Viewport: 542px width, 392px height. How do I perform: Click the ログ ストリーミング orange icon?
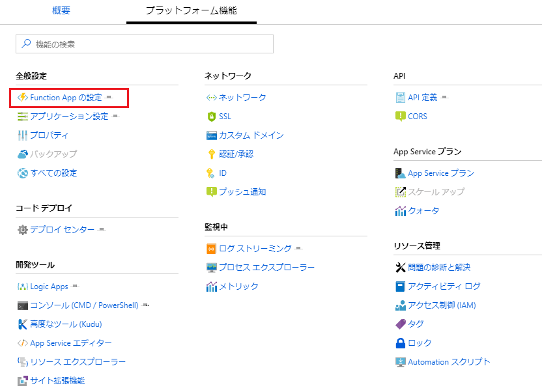pos(212,249)
